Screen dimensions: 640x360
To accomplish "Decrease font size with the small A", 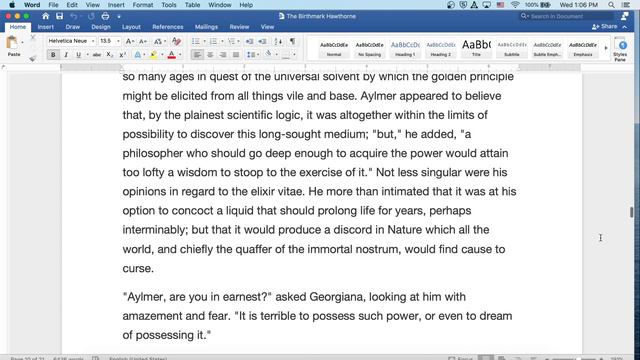I will tap(143, 41).
